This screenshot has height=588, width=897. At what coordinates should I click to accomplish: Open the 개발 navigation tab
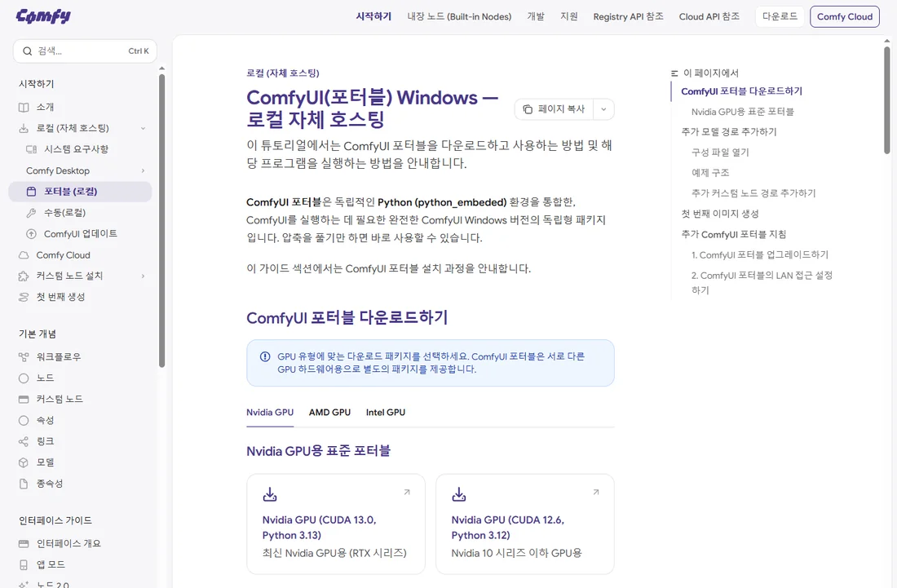(536, 16)
